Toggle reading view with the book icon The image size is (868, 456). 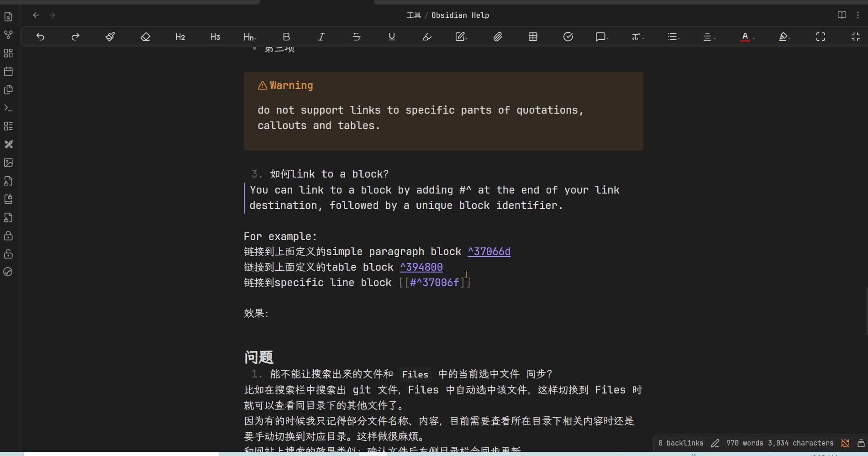(x=842, y=15)
